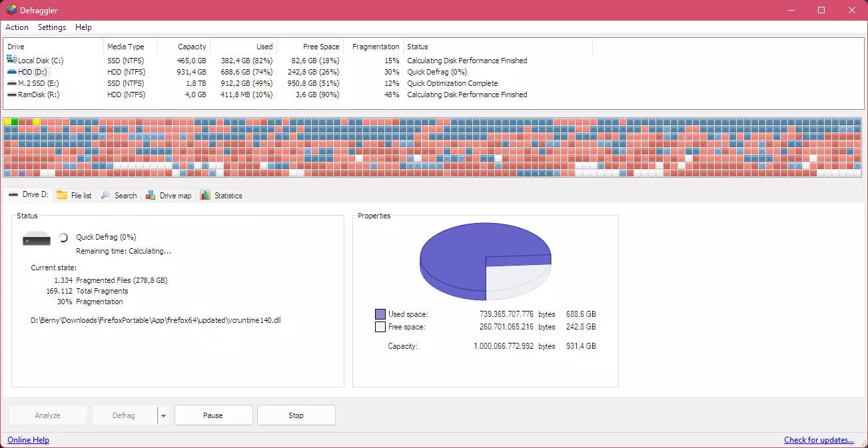Switch to the Drive D: tab

coord(29,194)
